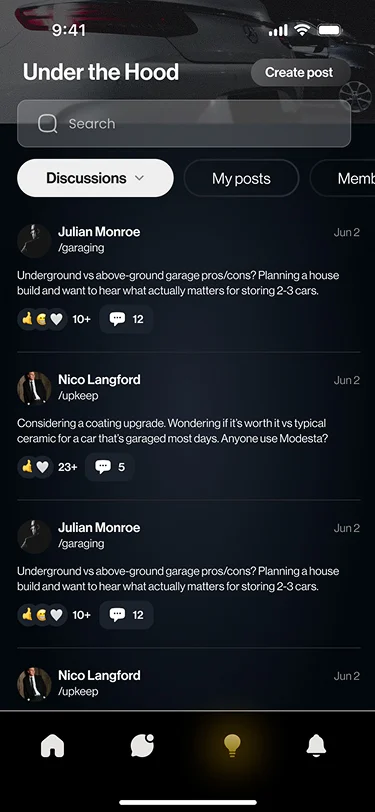Screen dimensions: 375x812
Task: Tap the magnifier icon in the search bar
Action: (48, 124)
